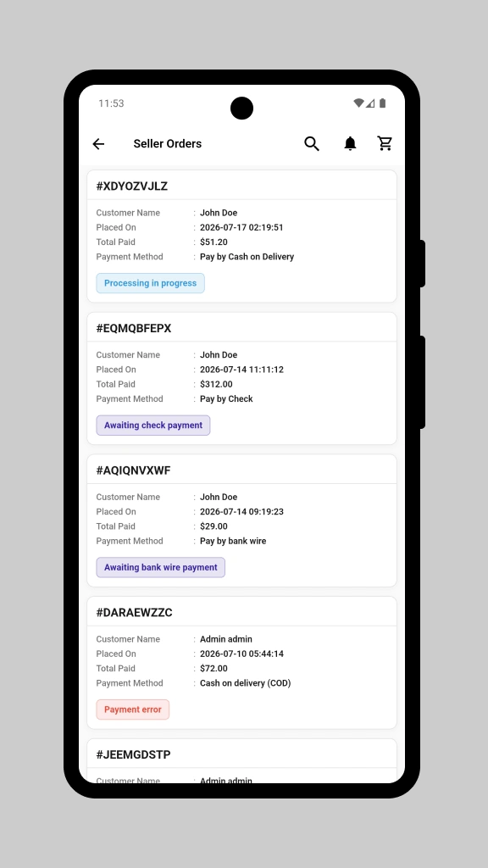This screenshot has height=868, width=488.
Task: Click the Payment error status badge
Action: [133, 709]
